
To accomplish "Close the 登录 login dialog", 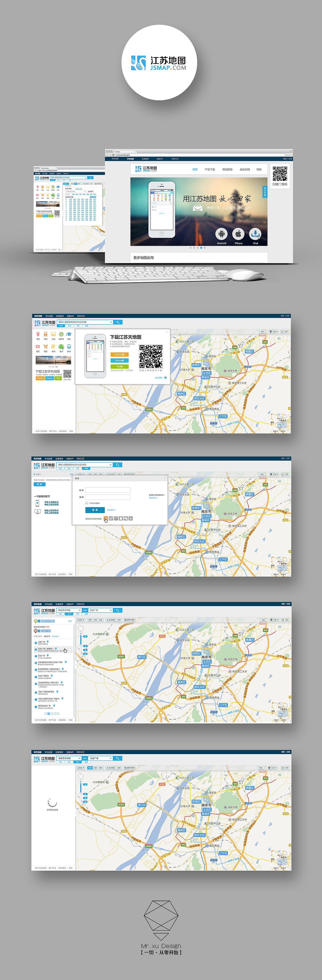I will [165, 478].
